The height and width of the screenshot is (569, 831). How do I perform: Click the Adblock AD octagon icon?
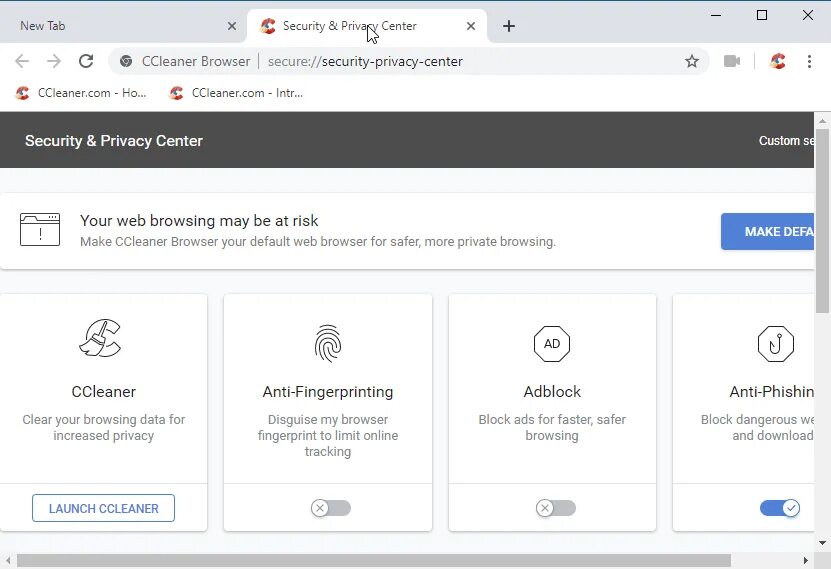point(552,344)
